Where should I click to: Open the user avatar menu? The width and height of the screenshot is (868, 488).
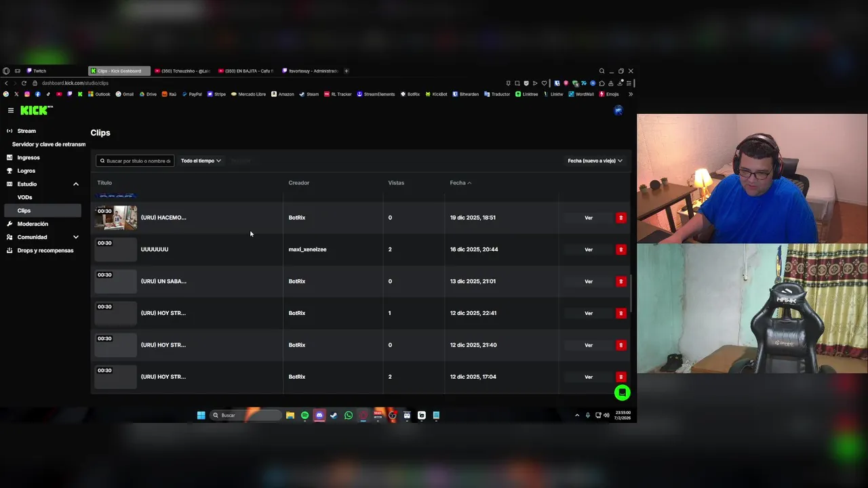coord(618,110)
